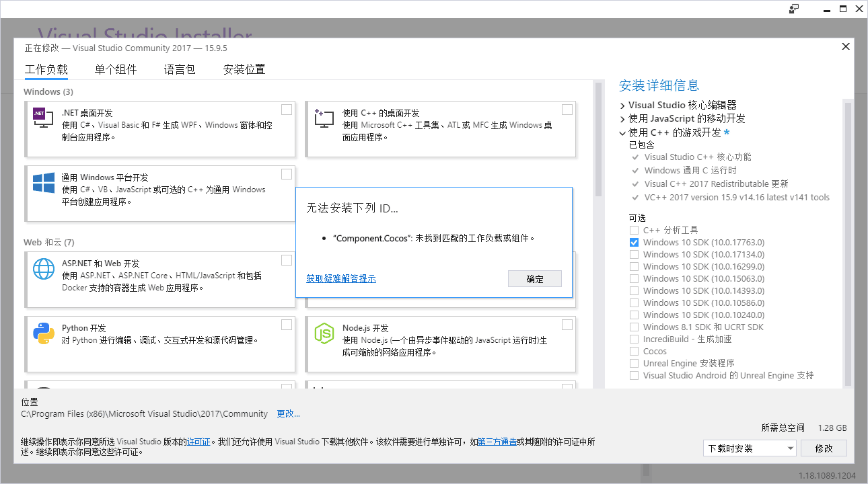The height and width of the screenshot is (484, 868).
Task: Enable the C++ 分析工具 optional component
Action: coord(634,230)
